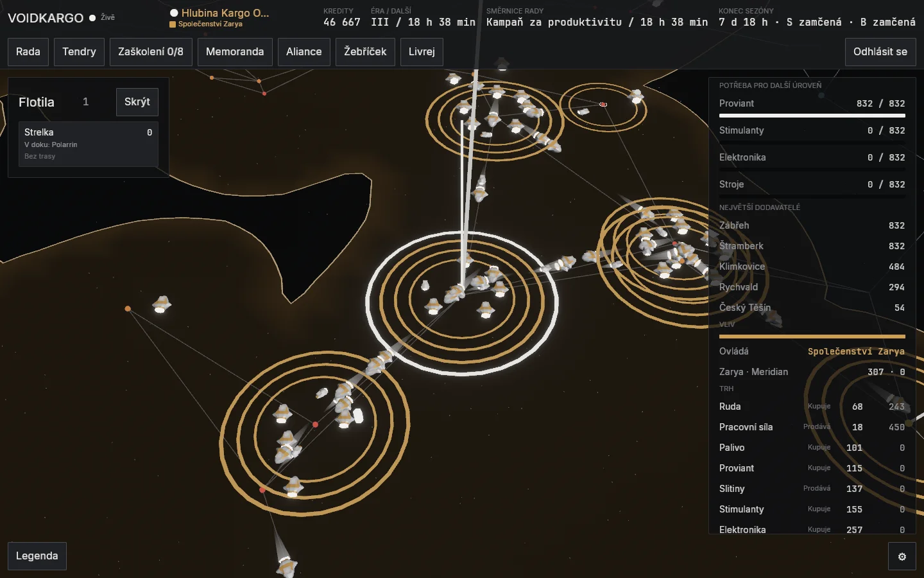The height and width of the screenshot is (578, 924).
Task: Click the Stroje 0 / 832 requirement row
Action: point(812,184)
